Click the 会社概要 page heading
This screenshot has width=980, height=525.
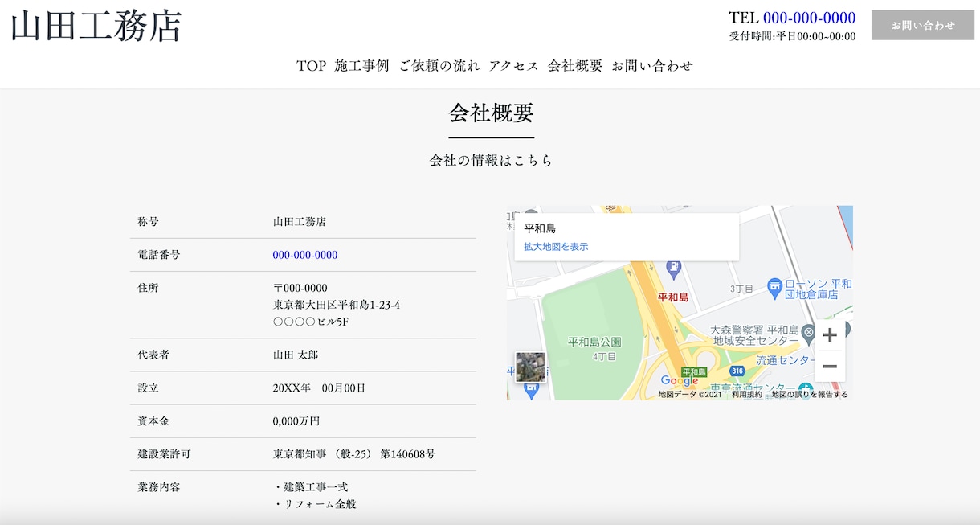pos(491,113)
